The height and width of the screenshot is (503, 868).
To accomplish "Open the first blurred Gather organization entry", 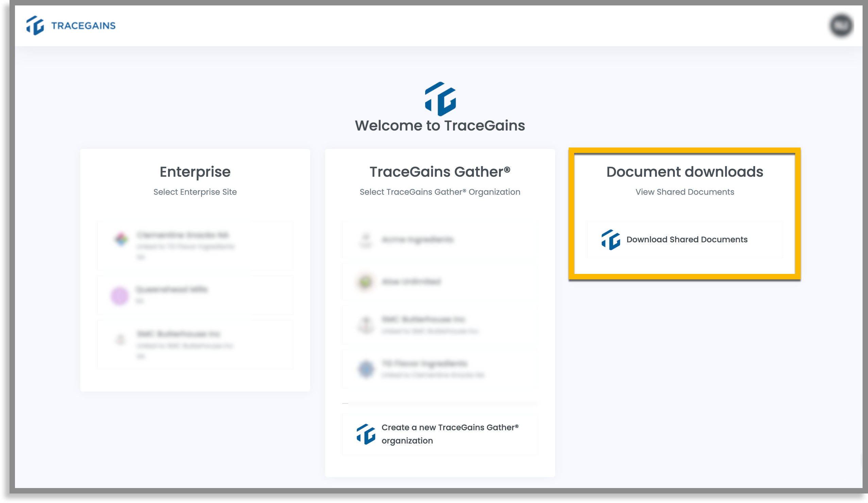I will click(x=440, y=240).
